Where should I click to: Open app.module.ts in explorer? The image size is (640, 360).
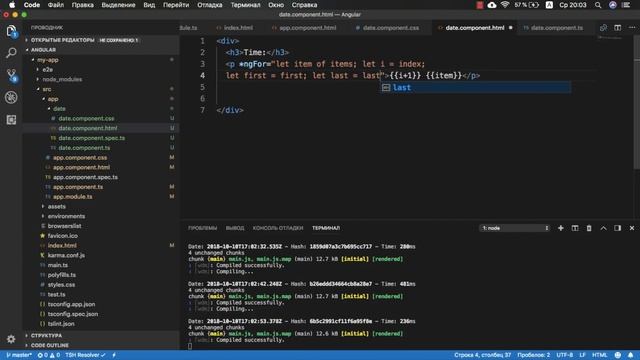[x=73, y=197]
